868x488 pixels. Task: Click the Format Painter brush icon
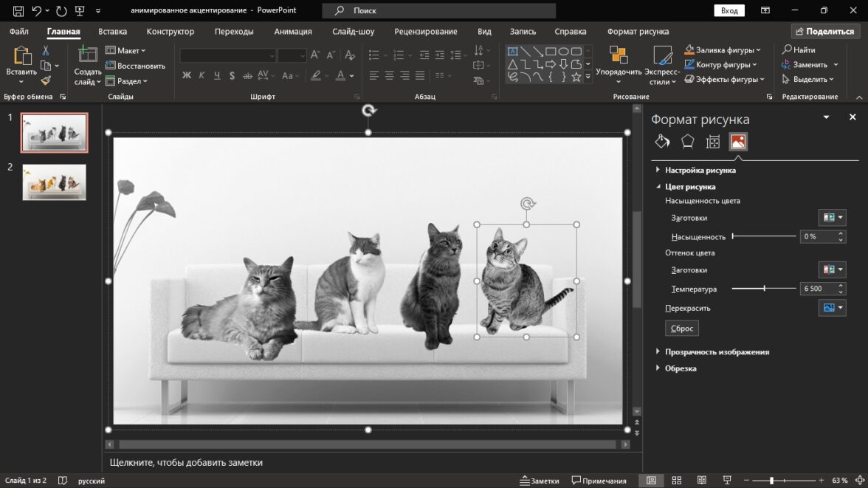coord(46,80)
